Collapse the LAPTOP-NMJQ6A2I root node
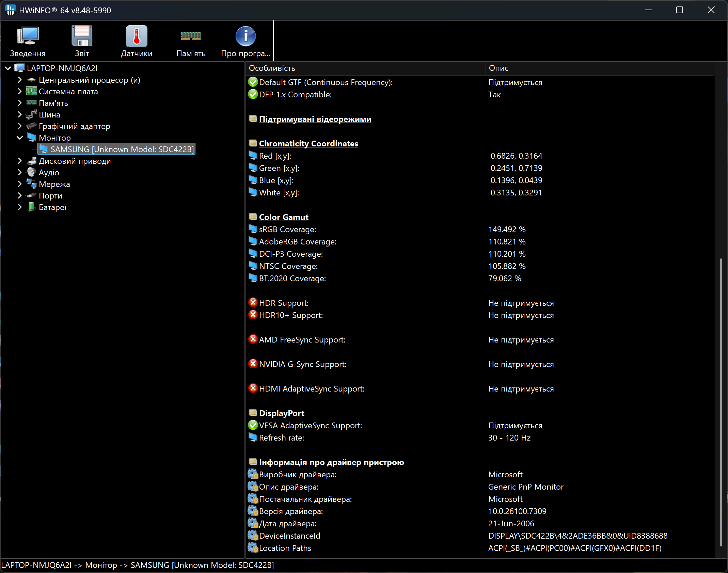The image size is (728, 573). point(8,68)
